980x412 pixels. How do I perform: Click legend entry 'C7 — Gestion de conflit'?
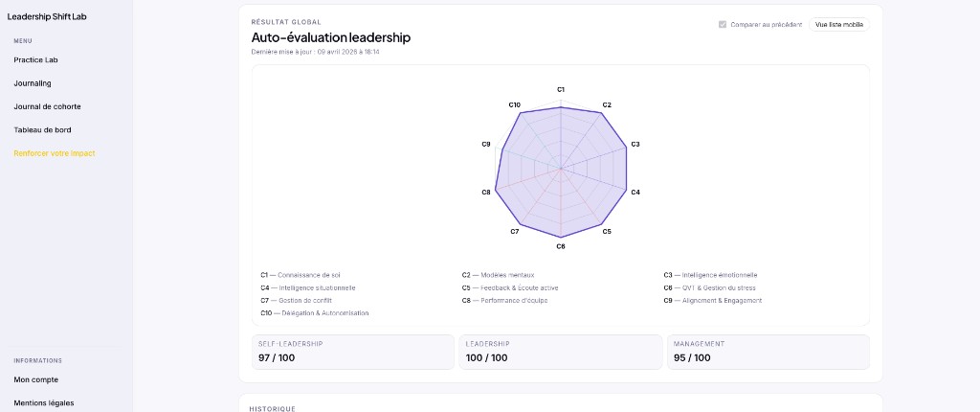[x=296, y=300]
